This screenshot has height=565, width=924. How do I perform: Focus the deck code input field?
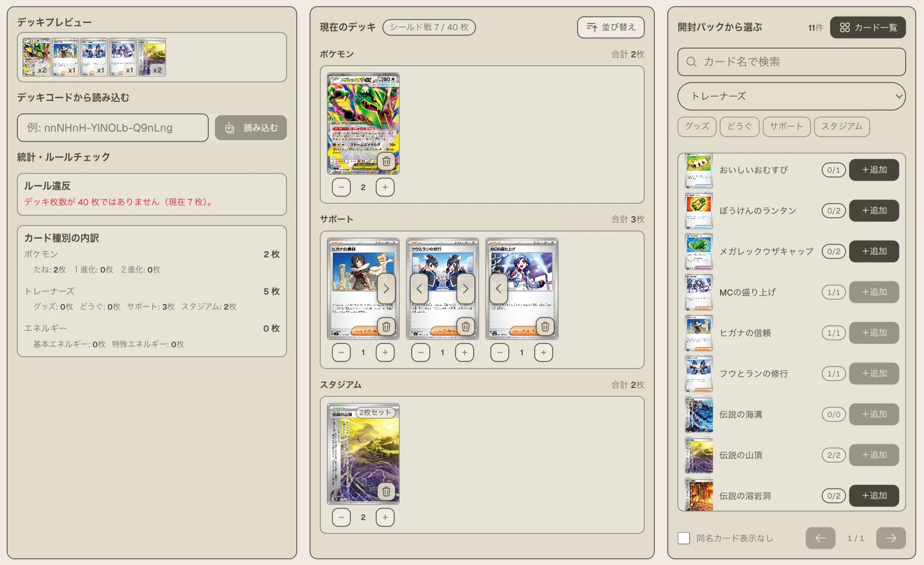click(113, 128)
